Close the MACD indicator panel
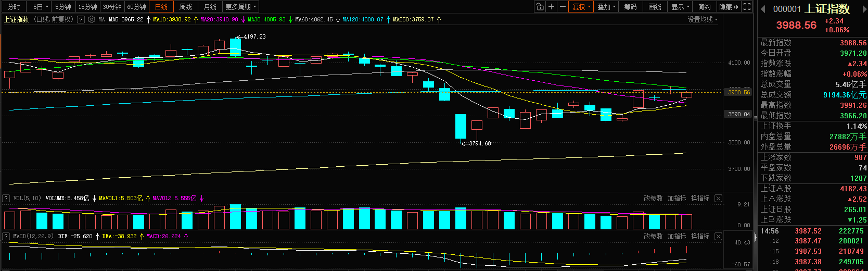Image resolution: width=868 pixels, height=271 pixels. pyautogui.click(x=718, y=236)
